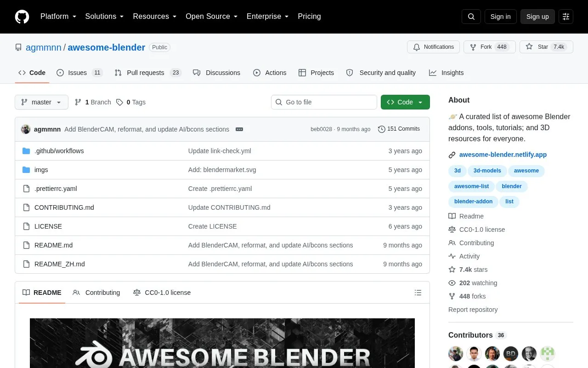This screenshot has width=588, height=368.
Task: View the 151 Commits history
Action: [x=399, y=129]
